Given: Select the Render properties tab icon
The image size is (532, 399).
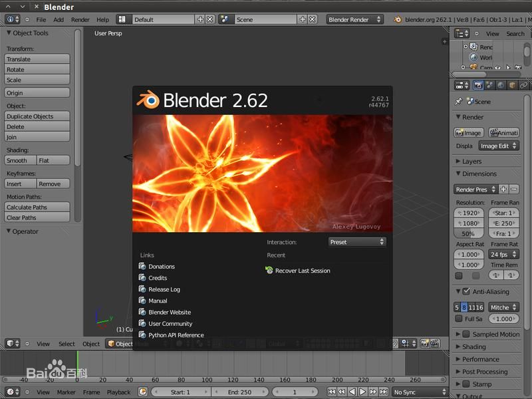Looking at the screenshot, I should click(478, 85).
